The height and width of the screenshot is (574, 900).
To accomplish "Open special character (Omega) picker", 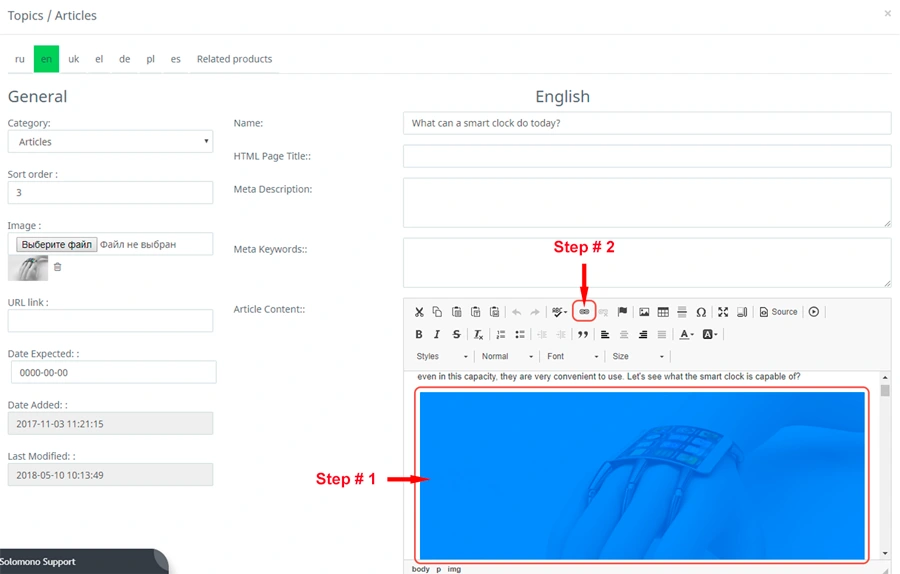I will coord(700,312).
